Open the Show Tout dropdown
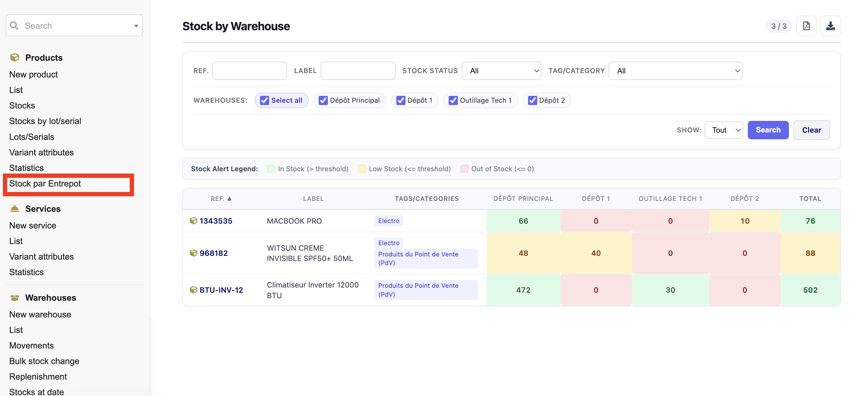Viewport: 868px width, 396px height. [x=724, y=130]
